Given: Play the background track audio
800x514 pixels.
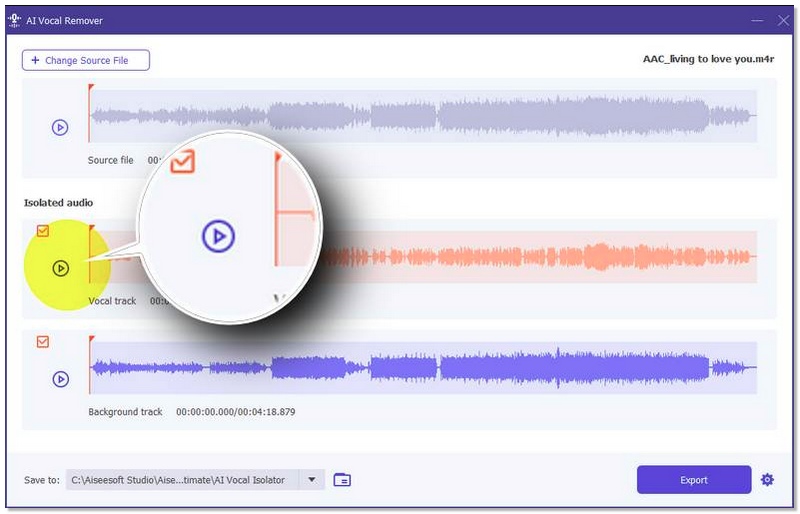Looking at the screenshot, I should pyautogui.click(x=60, y=379).
